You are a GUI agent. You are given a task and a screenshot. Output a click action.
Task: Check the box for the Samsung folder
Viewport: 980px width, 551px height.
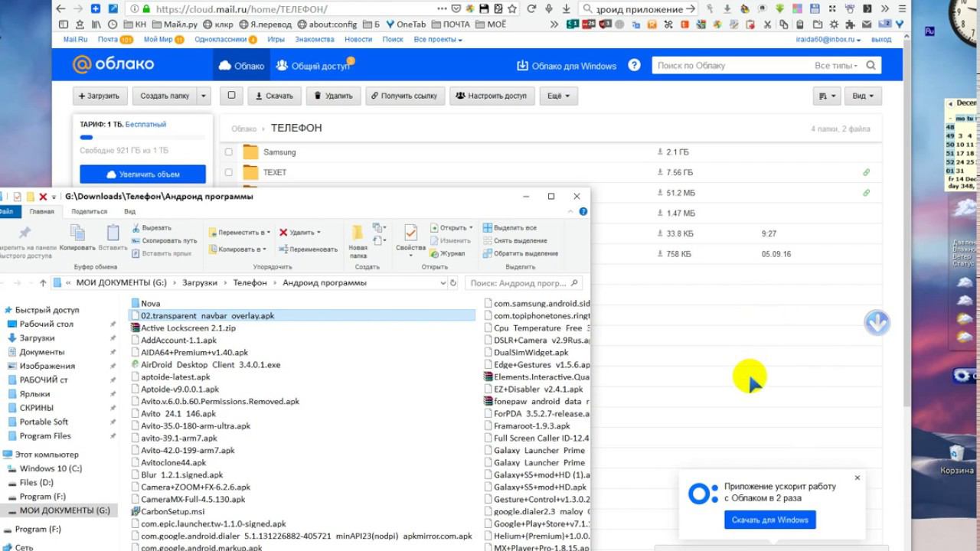(228, 152)
